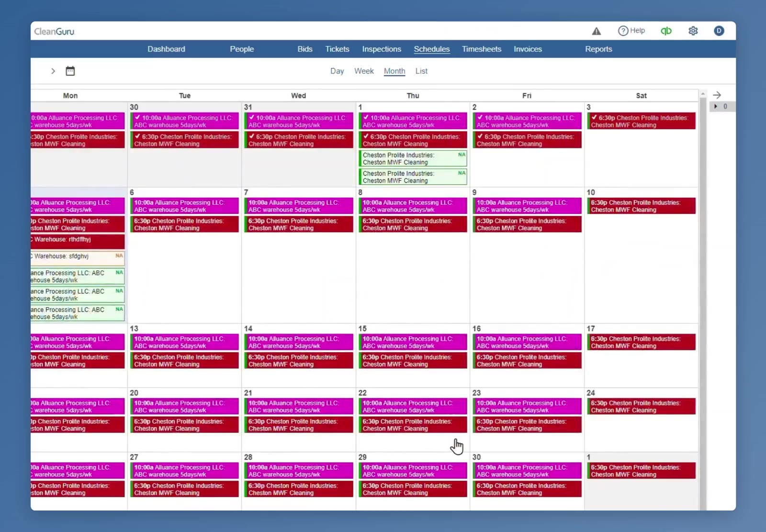Go to next month with chevron

[x=53, y=71]
